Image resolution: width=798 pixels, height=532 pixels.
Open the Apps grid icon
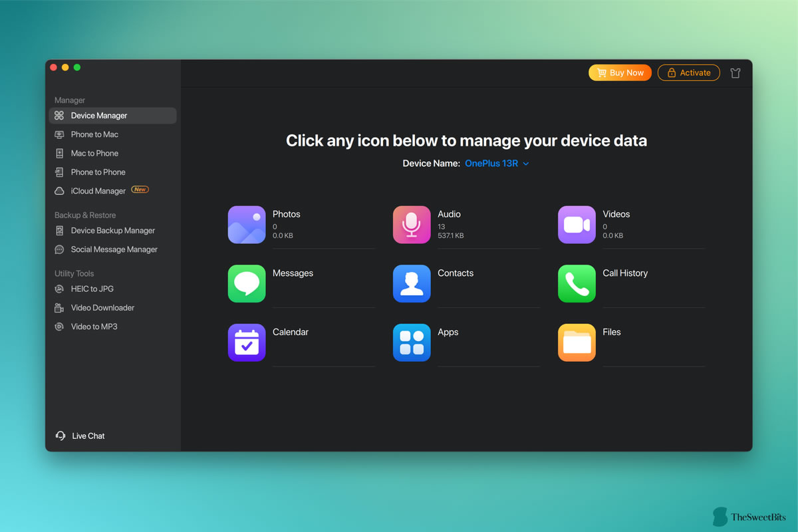[412, 342]
